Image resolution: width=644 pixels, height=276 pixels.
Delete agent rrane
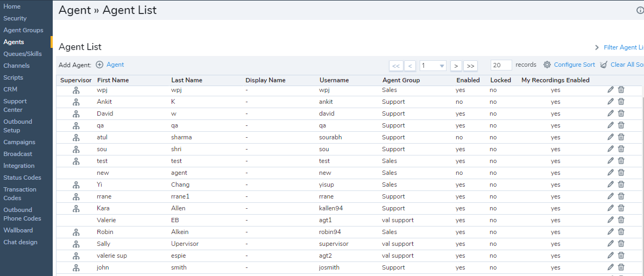click(621, 196)
